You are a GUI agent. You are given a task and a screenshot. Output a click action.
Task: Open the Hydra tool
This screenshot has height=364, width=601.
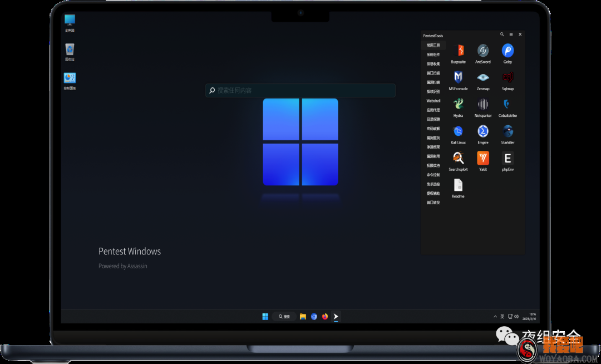[458, 107]
